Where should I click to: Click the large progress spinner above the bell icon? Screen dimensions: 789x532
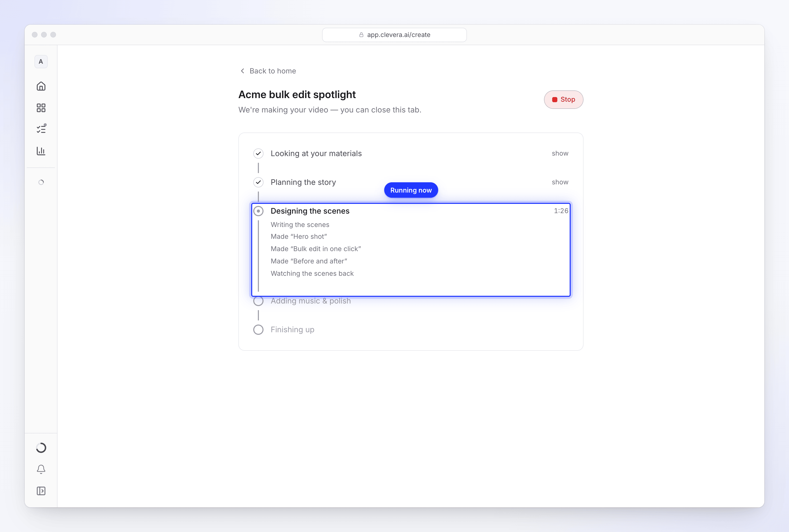coord(41,448)
